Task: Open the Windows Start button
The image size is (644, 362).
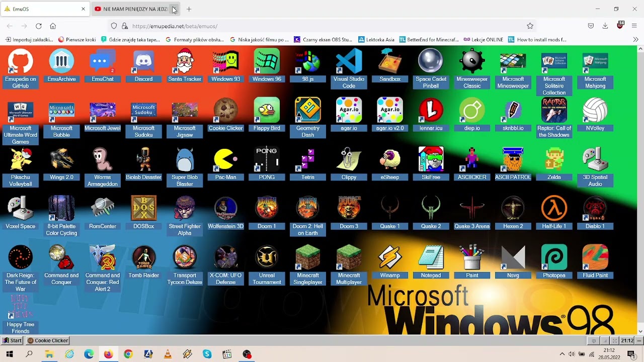Action: (x=10, y=354)
